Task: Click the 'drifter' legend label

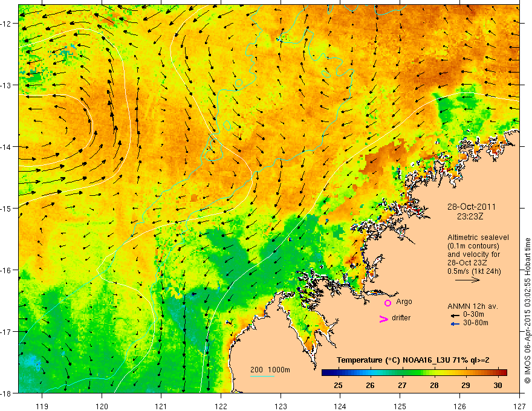Action: coord(401,318)
